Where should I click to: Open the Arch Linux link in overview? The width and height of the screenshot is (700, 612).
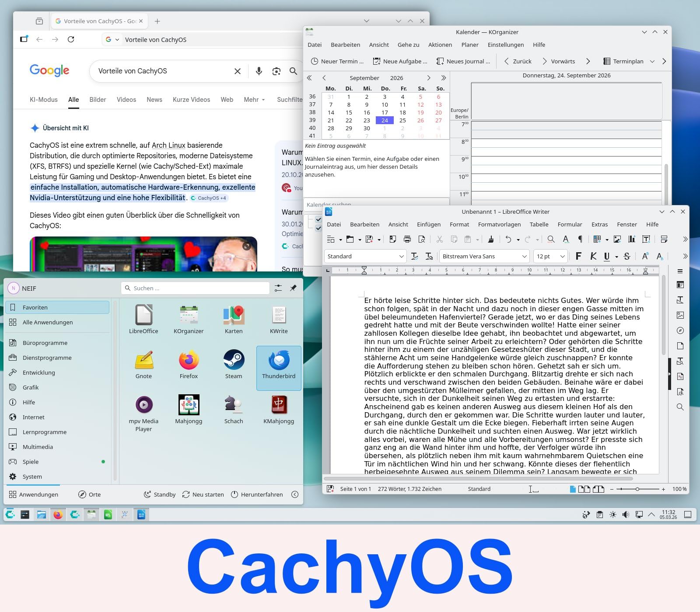pyautogui.click(x=168, y=145)
